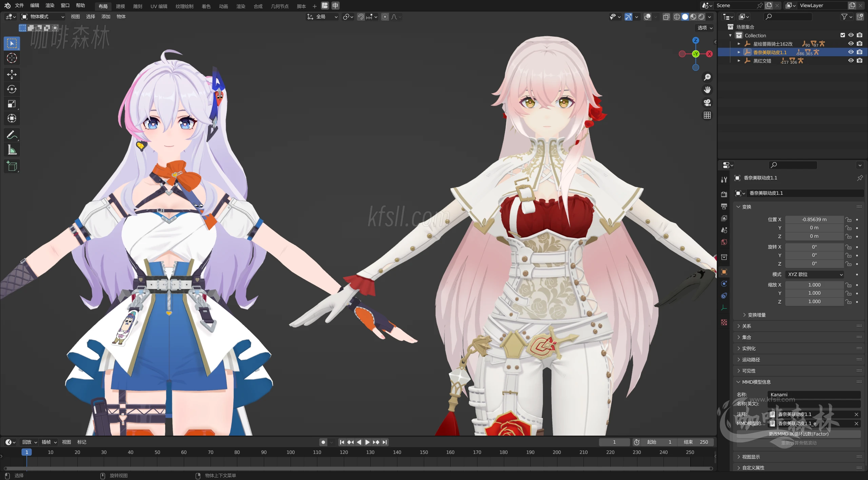Expand the 黑红交错 tree item
Viewport: 868px width, 480px height.
pos(739,61)
